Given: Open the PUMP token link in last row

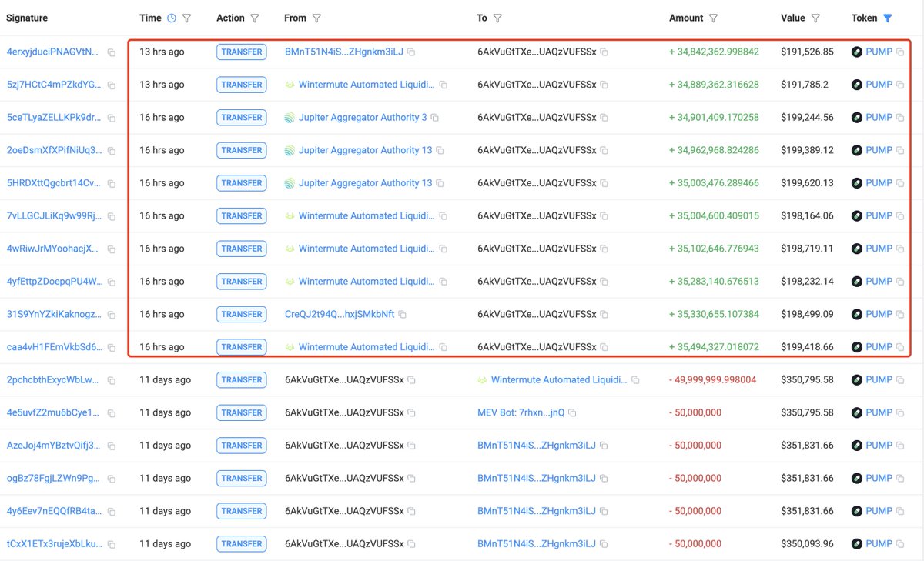Looking at the screenshot, I should 879,544.
